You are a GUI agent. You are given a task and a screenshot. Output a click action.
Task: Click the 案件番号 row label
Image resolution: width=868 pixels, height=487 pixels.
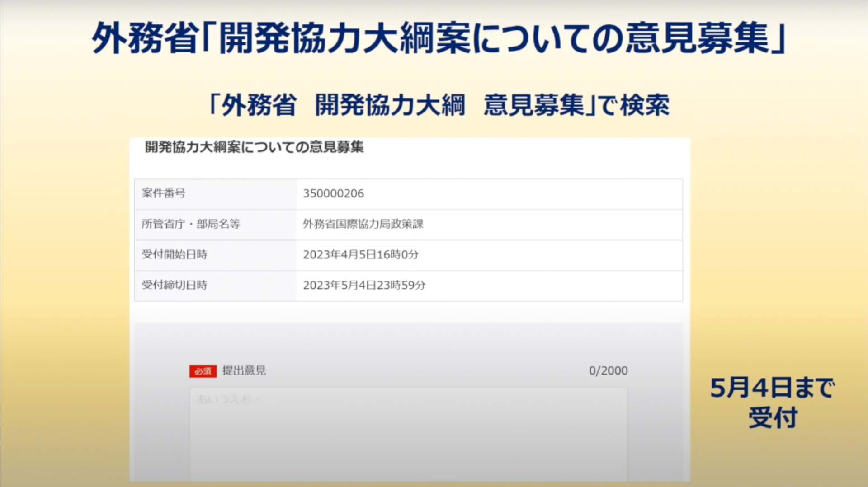[x=164, y=193]
